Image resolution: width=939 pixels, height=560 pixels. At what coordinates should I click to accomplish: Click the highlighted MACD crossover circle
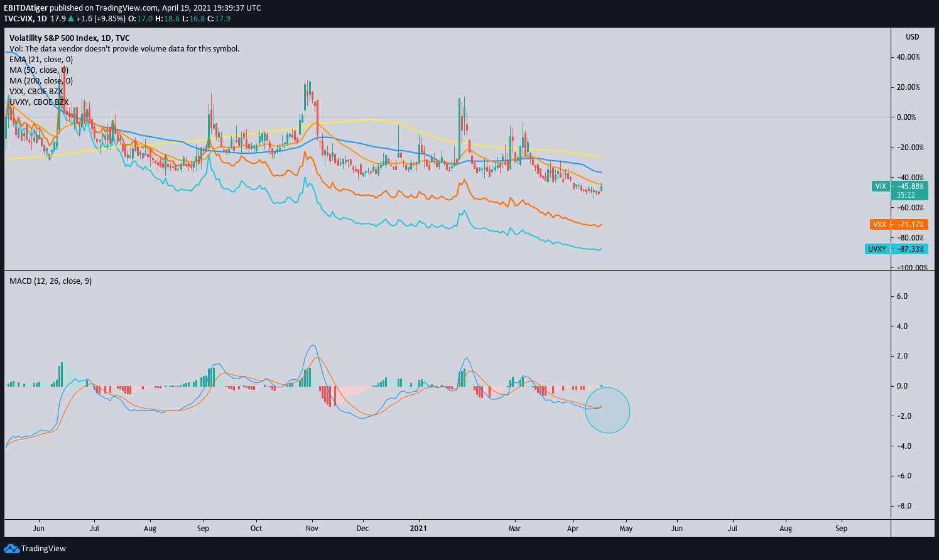(607, 411)
